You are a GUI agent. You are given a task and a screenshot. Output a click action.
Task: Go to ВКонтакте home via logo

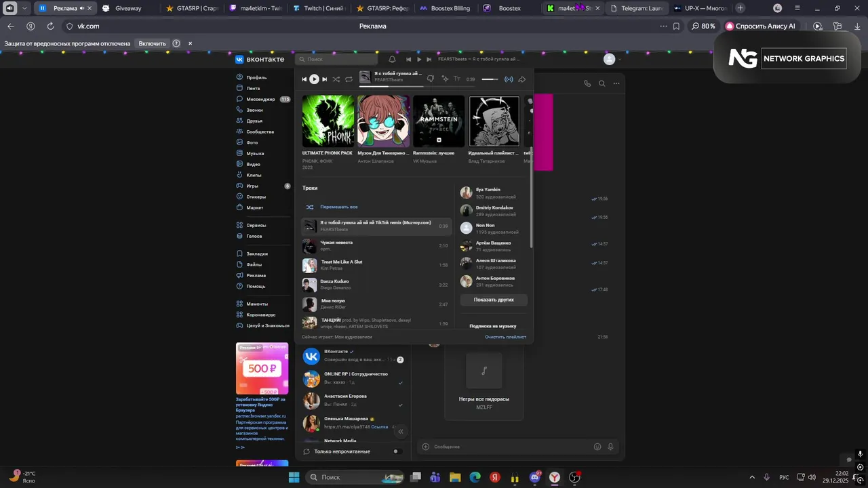point(260,59)
